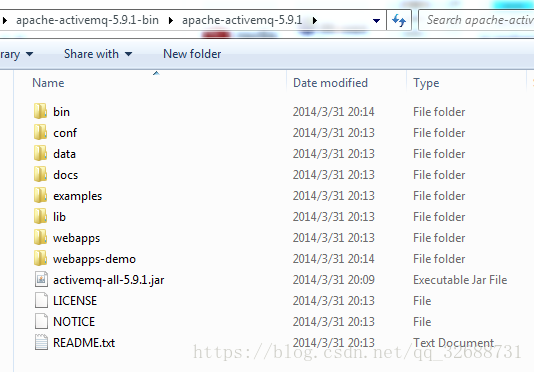Focus the Search apache-activemq search box
Screen dimensions: 534x372
(x=476, y=20)
